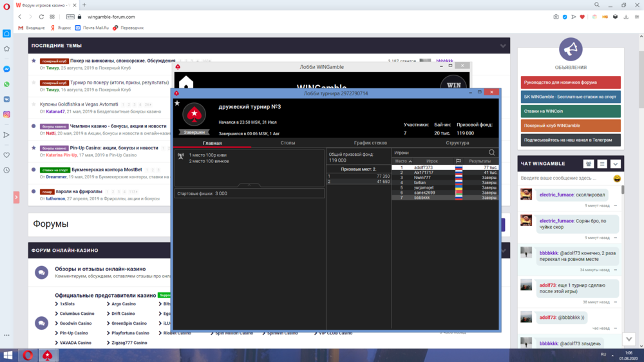
Task: Open Instagram from the Opera sidebar
Action: click(x=6, y=114)
